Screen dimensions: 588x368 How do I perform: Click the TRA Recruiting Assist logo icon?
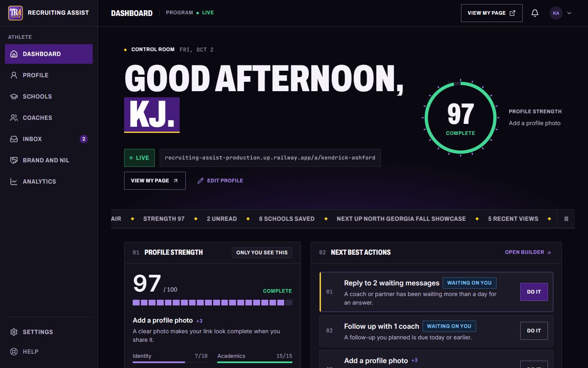click(16, 13)
